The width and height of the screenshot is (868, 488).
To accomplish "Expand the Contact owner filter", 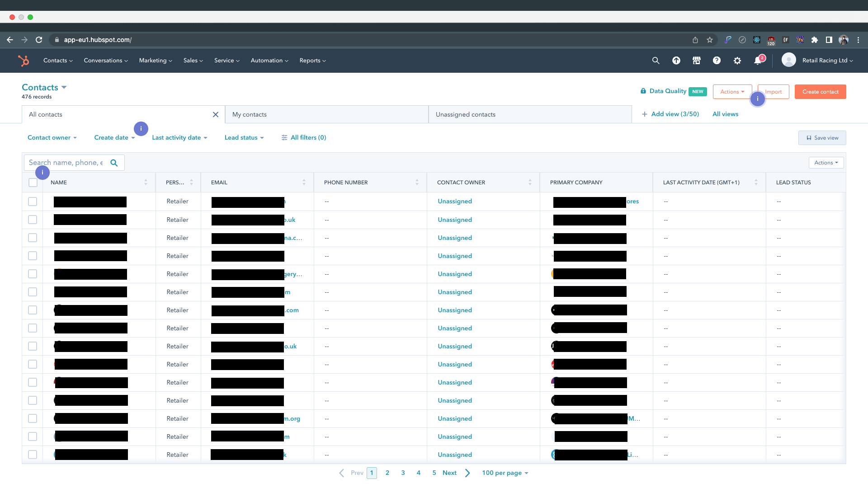I will pos(52,138).
